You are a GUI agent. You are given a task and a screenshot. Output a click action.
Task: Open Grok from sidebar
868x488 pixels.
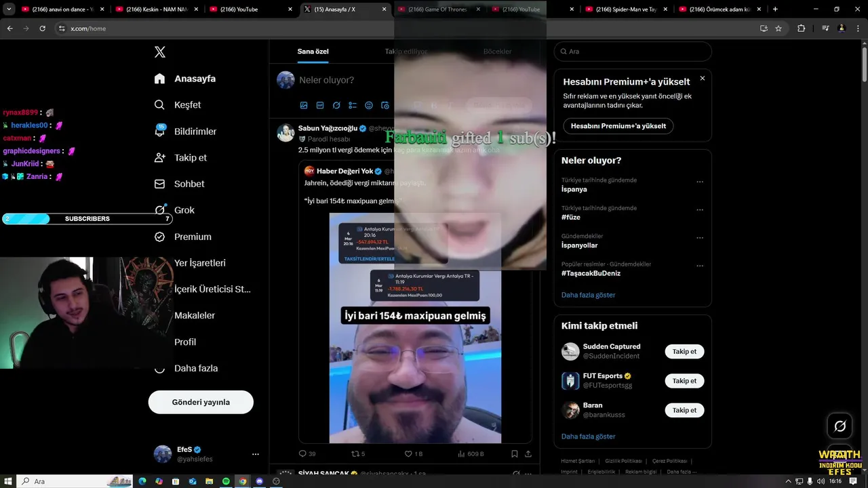coord(174,210)
